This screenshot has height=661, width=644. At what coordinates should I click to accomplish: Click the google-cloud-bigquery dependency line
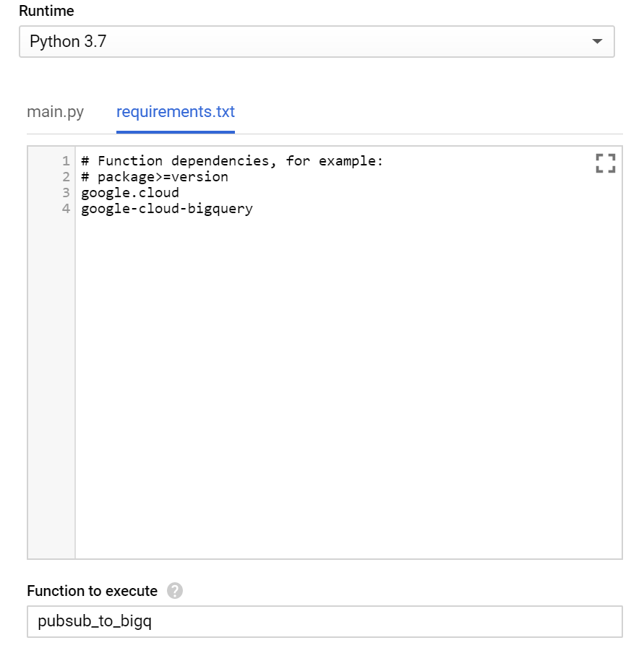[166, 208]
